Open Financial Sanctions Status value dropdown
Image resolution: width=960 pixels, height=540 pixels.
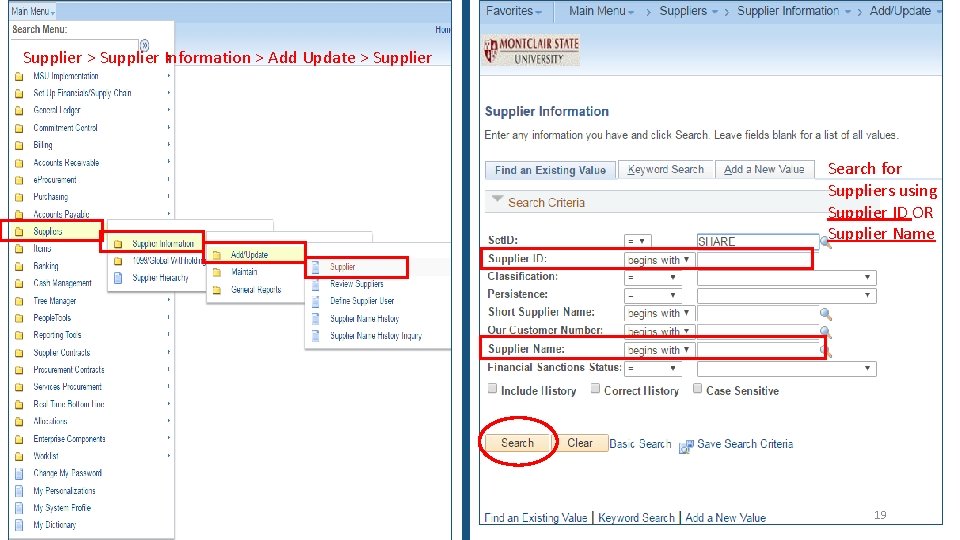click(x=787, y=369)
